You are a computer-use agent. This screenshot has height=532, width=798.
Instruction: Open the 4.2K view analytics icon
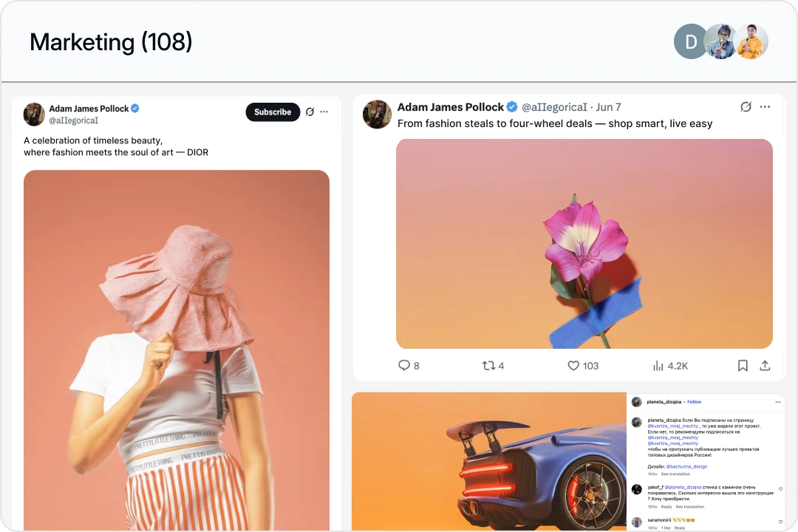[x=658, y=365]
